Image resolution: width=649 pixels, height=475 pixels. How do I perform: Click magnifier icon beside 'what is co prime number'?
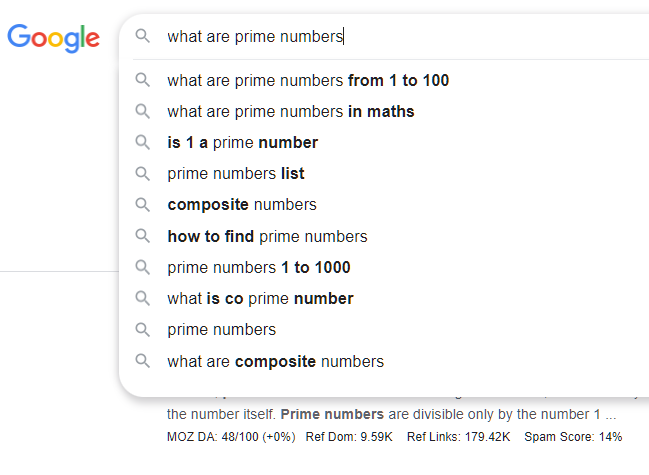(143, 298)
